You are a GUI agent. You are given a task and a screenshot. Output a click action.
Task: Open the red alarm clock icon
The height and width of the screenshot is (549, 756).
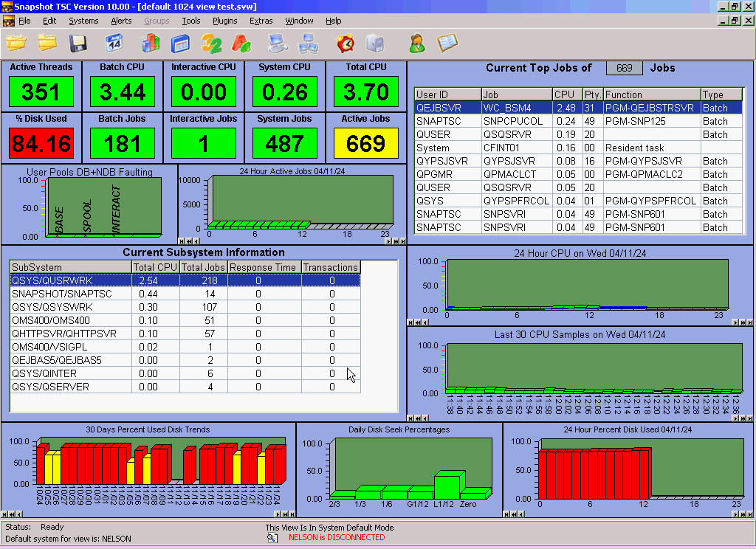[345, 44]
